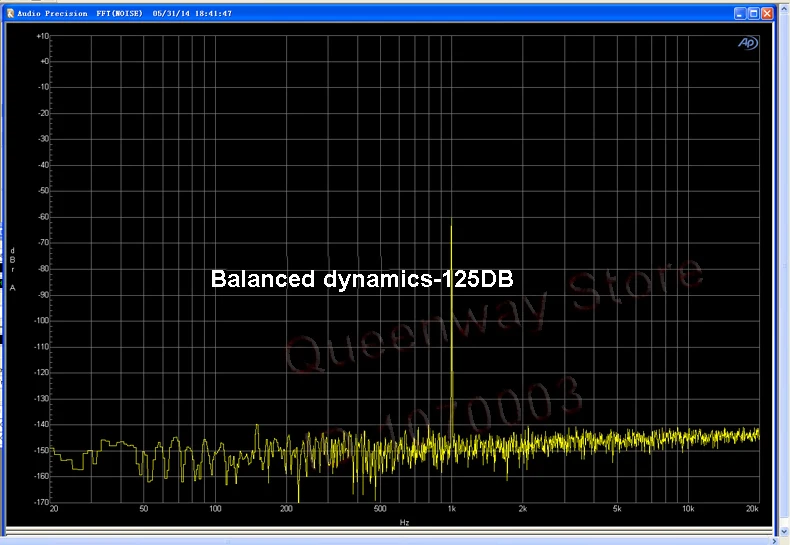The image size is (790, 545).
Task: Click the '-100' y-axis label
Action: pyautogui.click(x=42, y=320)
